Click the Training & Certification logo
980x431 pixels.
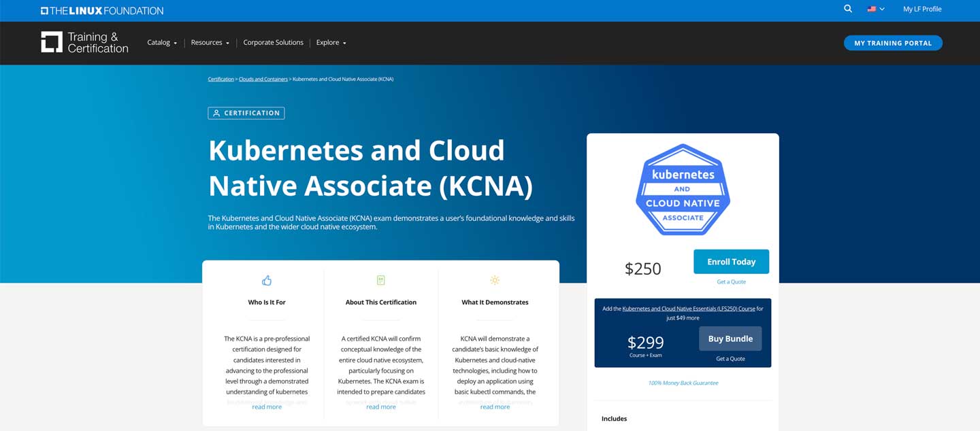tap(84, 42)
